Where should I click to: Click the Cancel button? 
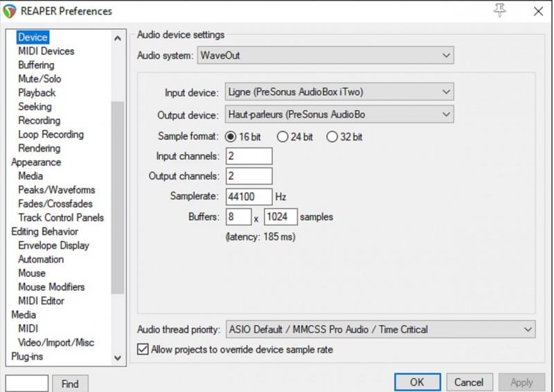pyautogui.click(x=469, y=382)
